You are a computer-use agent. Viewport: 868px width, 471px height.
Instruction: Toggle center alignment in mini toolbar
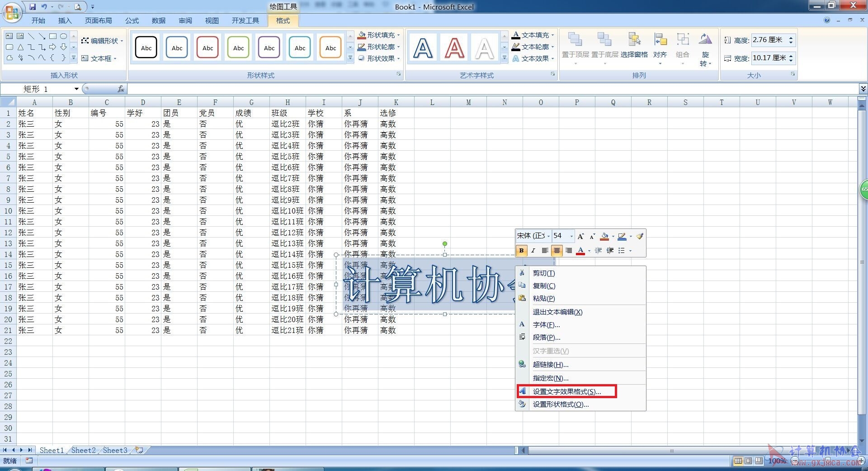[x=557, y=251]
